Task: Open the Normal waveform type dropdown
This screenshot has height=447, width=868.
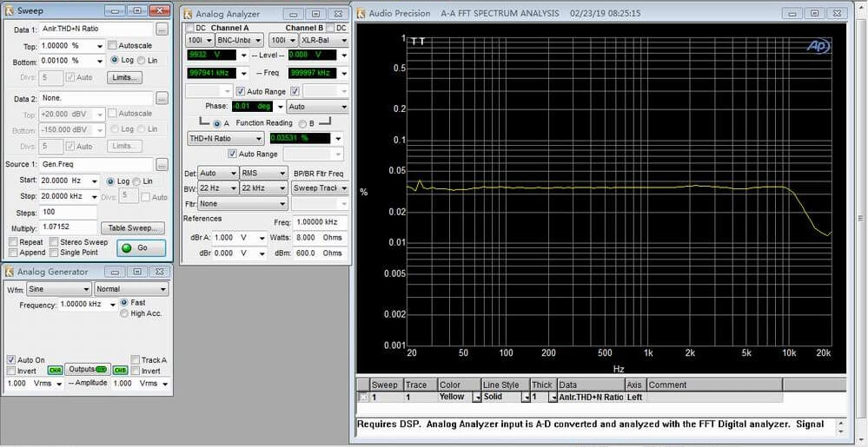Action: pos(131,289)
